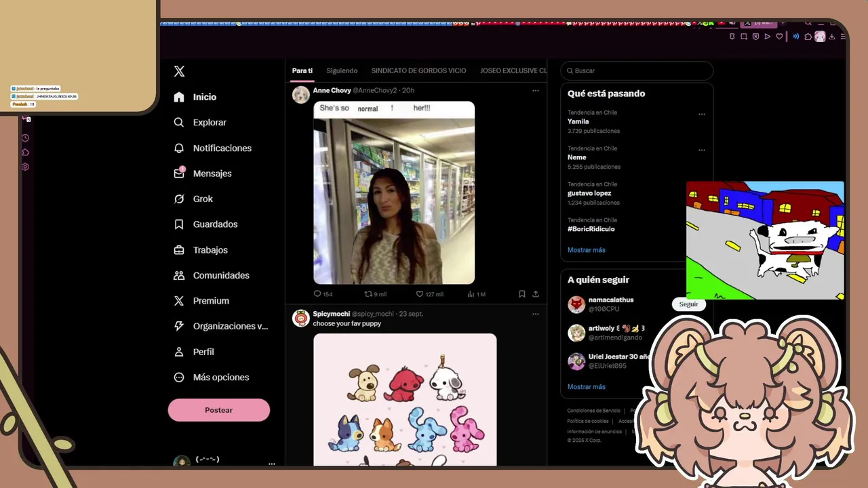Screen dimensions: 868x488
Task: Click the snapshot icon in address bar
Action: pos(744,37)
